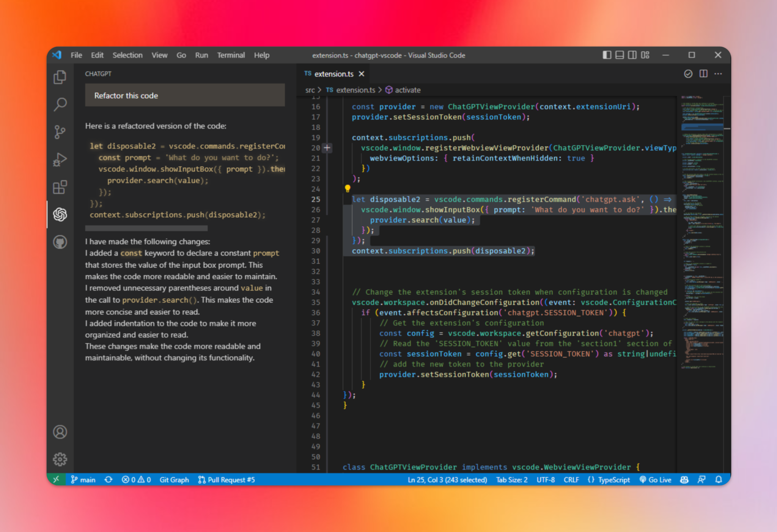This screenshot has height=532, width=777.
Task: Click 'context.subscriptions.push(disposable2);' in editor line 30
Action: click(x=443, y=251)
